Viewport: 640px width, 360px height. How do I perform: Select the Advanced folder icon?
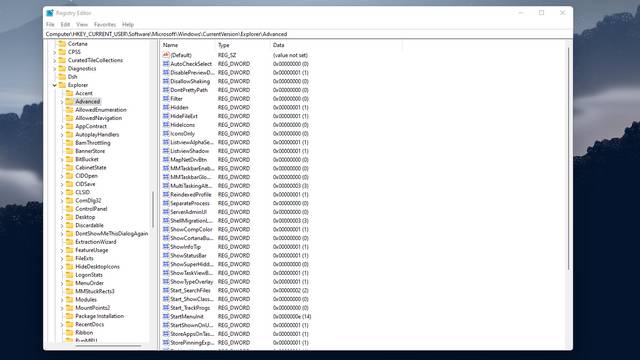[x=69, y=101]
